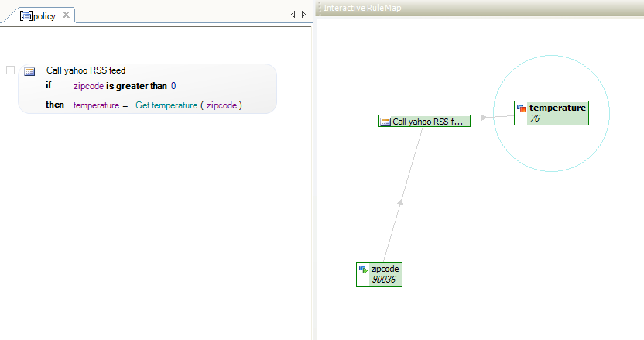The height and width of the screenshot is (340, 644).
Task: Click the rule table icon beside Call yahoo RSS feed
Action: click(x=29, y=71)
